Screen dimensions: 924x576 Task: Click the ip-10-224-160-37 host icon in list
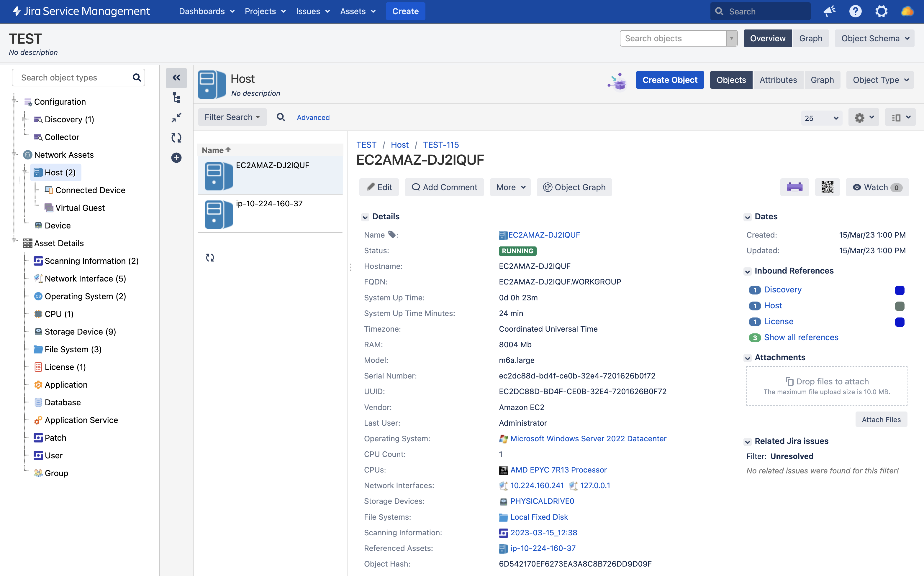tap(218, 214)
